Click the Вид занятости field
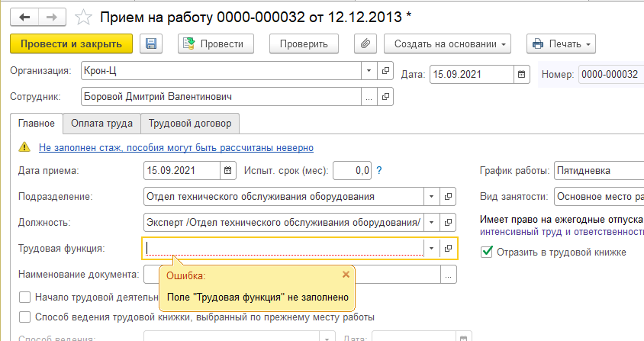Screen dimensions: 644x341 [x=599, y=196]
